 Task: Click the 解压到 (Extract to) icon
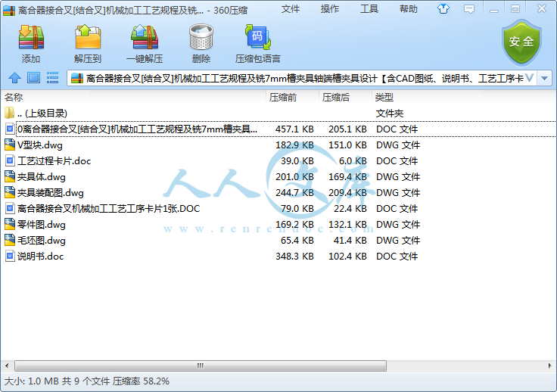coord(88,37)
